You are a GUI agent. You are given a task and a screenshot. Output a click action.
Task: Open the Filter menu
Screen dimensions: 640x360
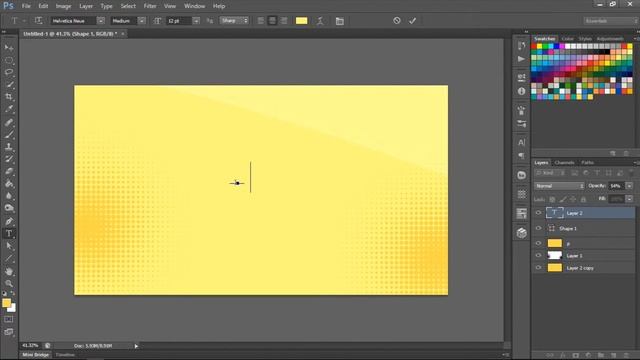[x=150, y=6]
